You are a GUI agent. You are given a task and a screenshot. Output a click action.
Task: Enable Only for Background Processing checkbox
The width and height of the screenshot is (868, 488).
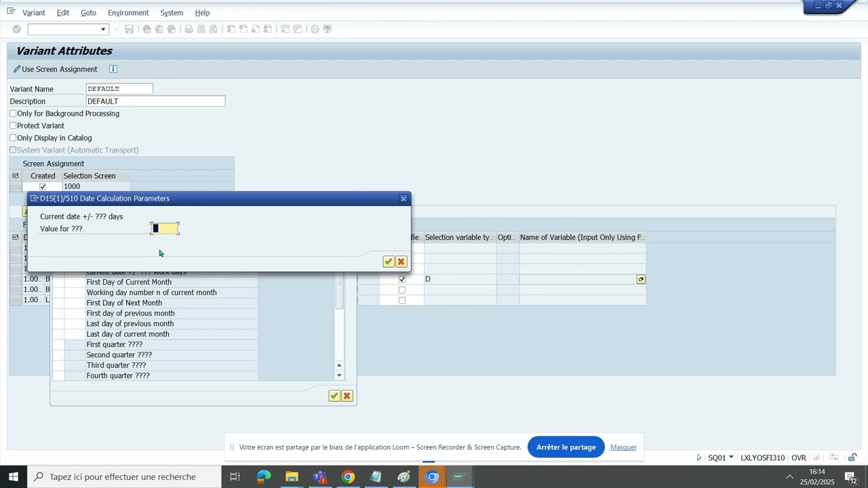pos(13,113)
